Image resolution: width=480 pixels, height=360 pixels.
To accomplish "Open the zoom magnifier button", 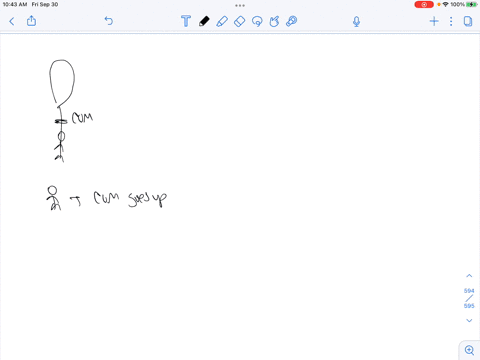I will click(469, 350).
